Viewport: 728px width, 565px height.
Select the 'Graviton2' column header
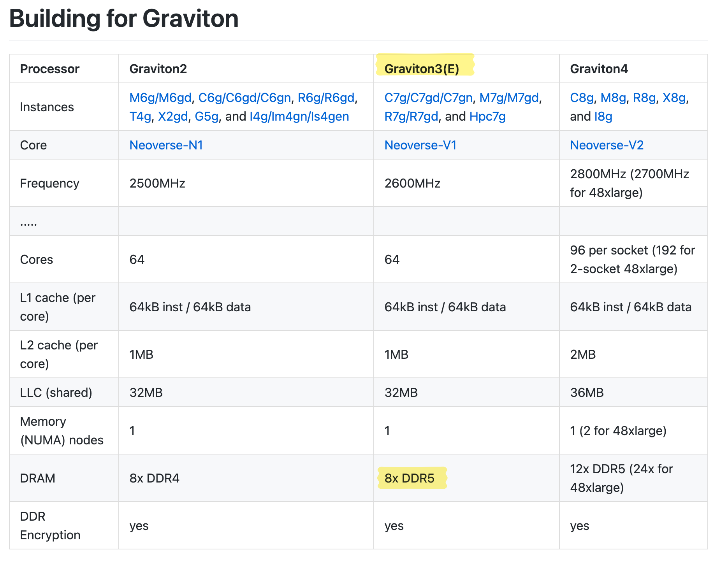click(158, 69)
